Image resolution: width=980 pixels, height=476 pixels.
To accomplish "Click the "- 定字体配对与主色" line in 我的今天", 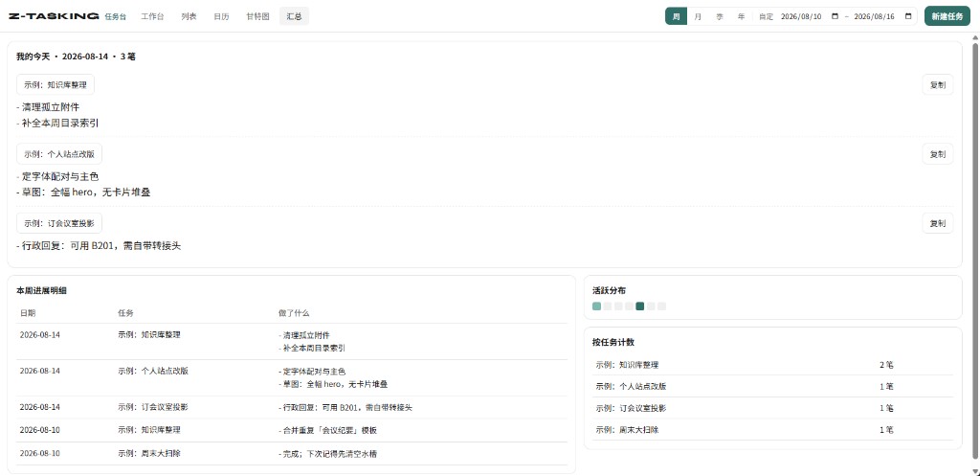I will (57, 176).
